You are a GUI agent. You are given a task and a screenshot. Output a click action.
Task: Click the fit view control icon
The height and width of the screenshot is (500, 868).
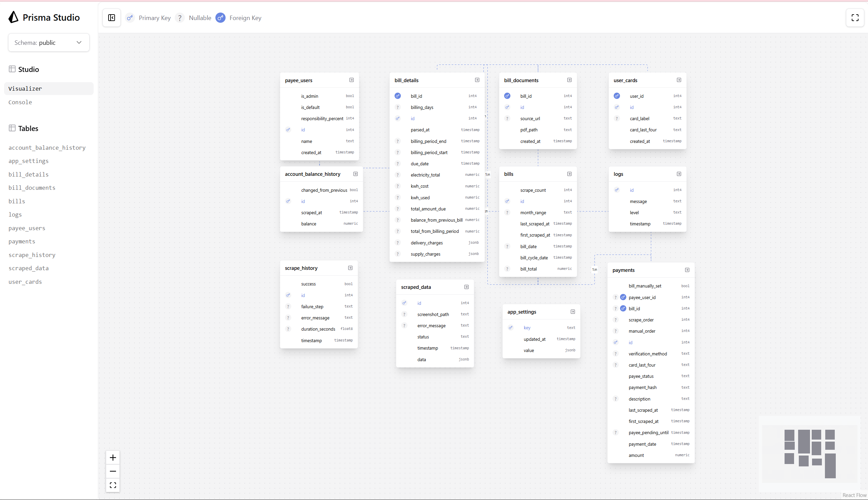113,485
